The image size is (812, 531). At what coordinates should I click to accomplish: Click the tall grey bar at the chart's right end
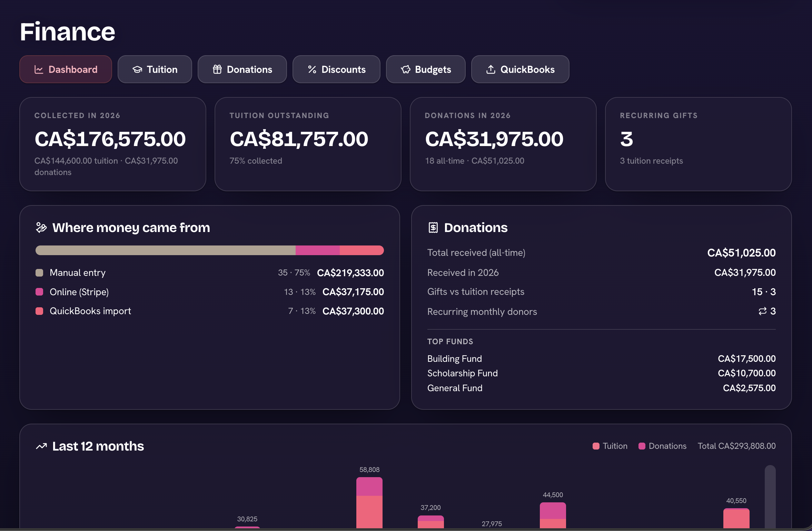tap(770, 497)
